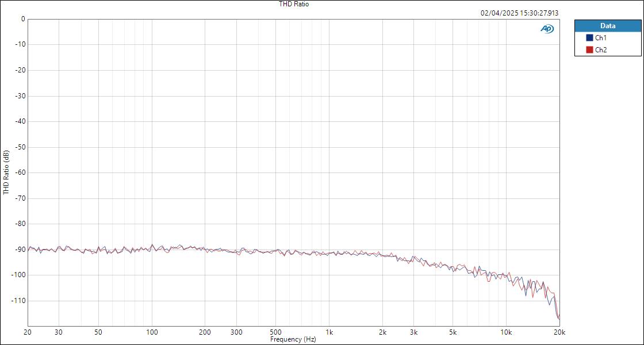This screenshot has height=345, width=644.
Task: Click the 20k frequency tick label
Action: pyautogui.click(x=558, y=332)
